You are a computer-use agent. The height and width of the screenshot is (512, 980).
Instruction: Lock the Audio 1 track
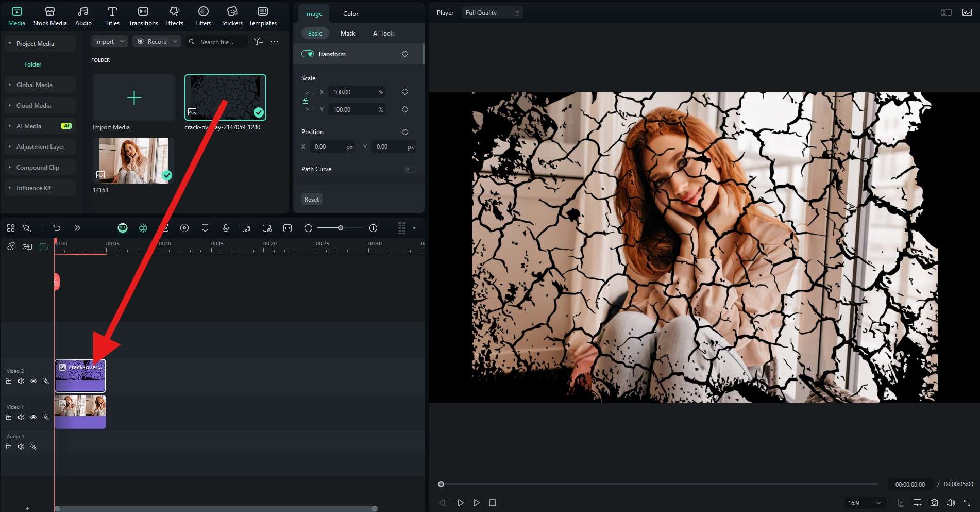click(x=9, y=447)
